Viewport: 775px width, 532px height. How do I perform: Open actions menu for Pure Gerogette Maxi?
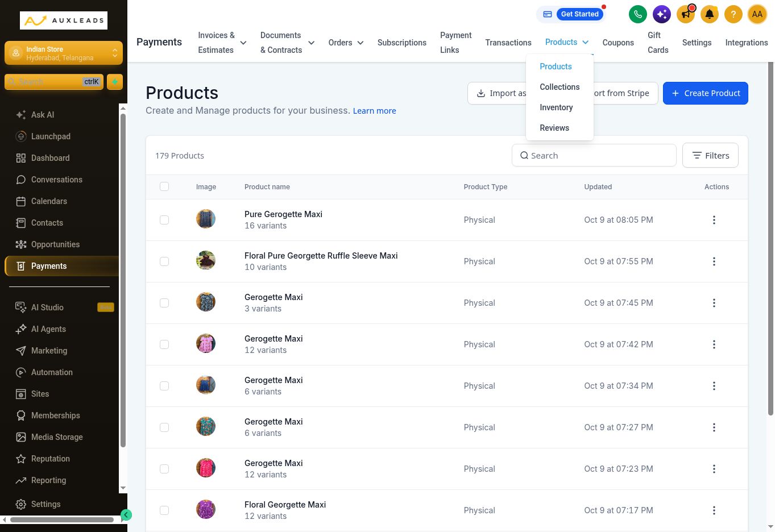(x=714, y=220)
